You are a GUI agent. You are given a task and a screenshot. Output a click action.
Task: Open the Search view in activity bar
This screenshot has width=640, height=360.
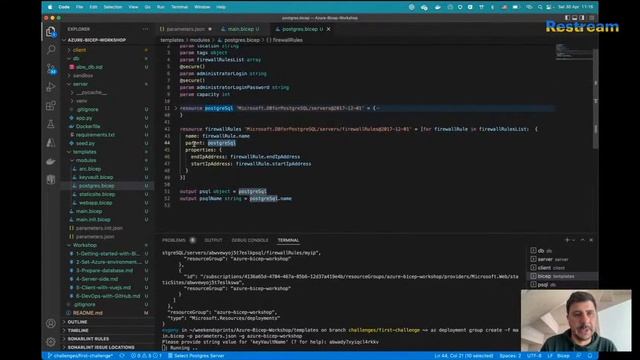(51, 50)
